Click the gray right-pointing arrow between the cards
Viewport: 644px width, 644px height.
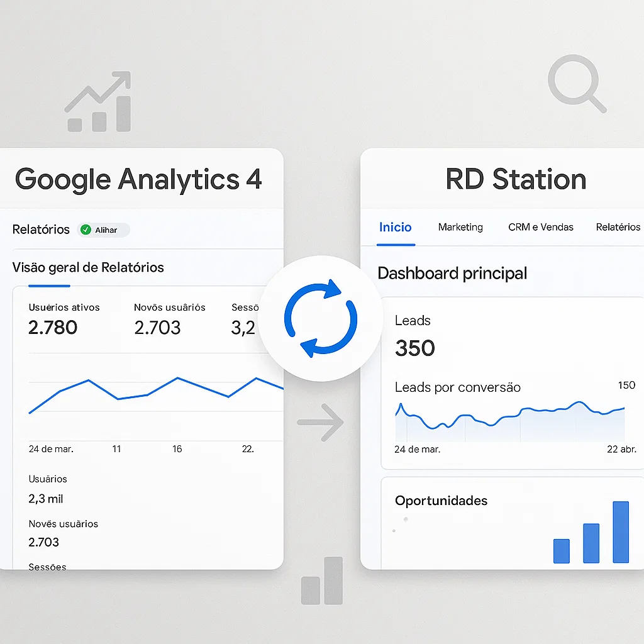point(320,422)
